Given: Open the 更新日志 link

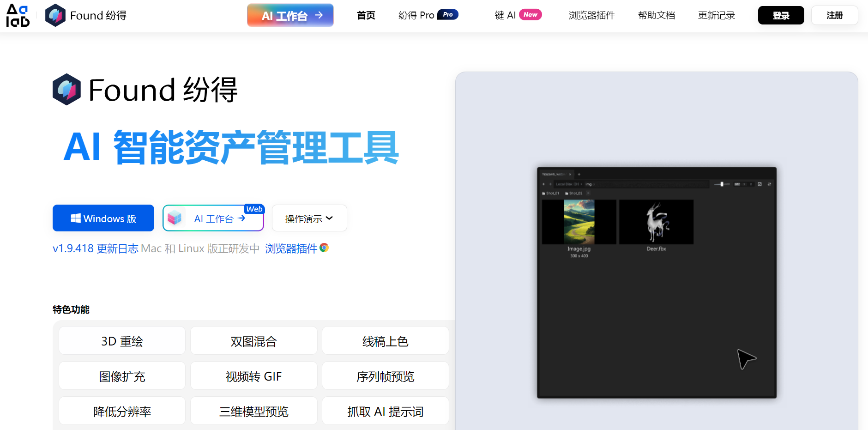Looking at the screenshot, I should 117,248.
